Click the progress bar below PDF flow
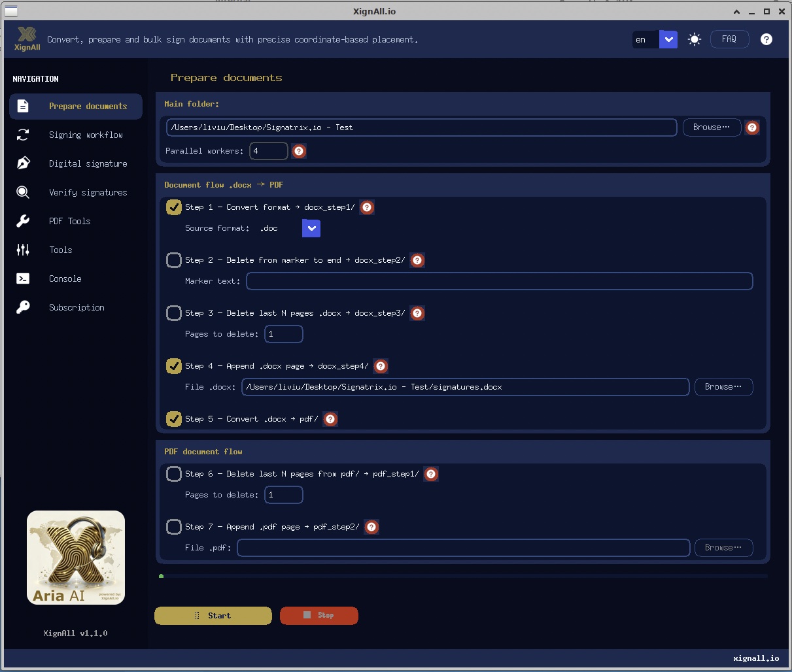 463,576
